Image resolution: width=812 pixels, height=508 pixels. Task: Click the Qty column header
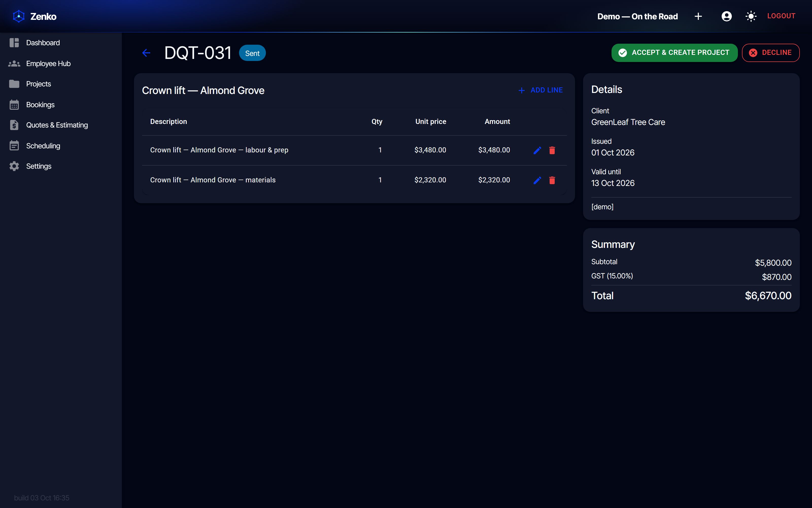pos(377,122)
